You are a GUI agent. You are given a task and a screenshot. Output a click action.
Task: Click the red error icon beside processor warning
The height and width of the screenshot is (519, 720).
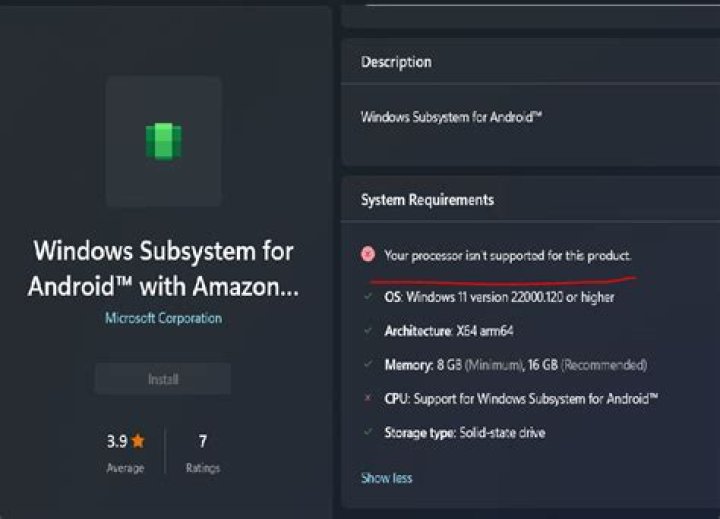click(368, 254)
